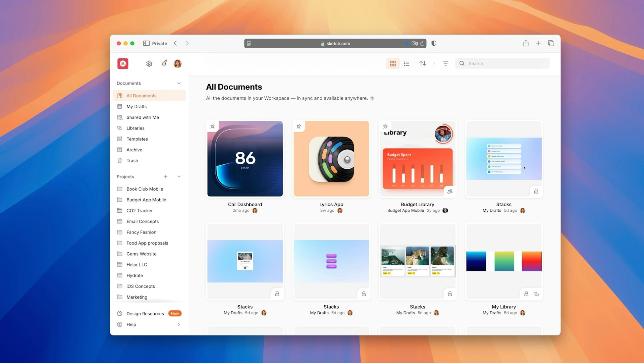This screenshot has width=644, height=363.
Task: Open Trash in the sidebar
Action: coord(132,160)
